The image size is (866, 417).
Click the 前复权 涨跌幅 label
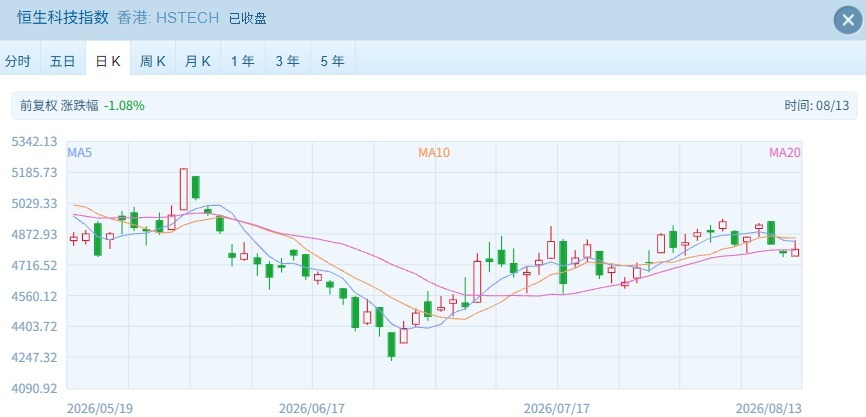(59, 105)
